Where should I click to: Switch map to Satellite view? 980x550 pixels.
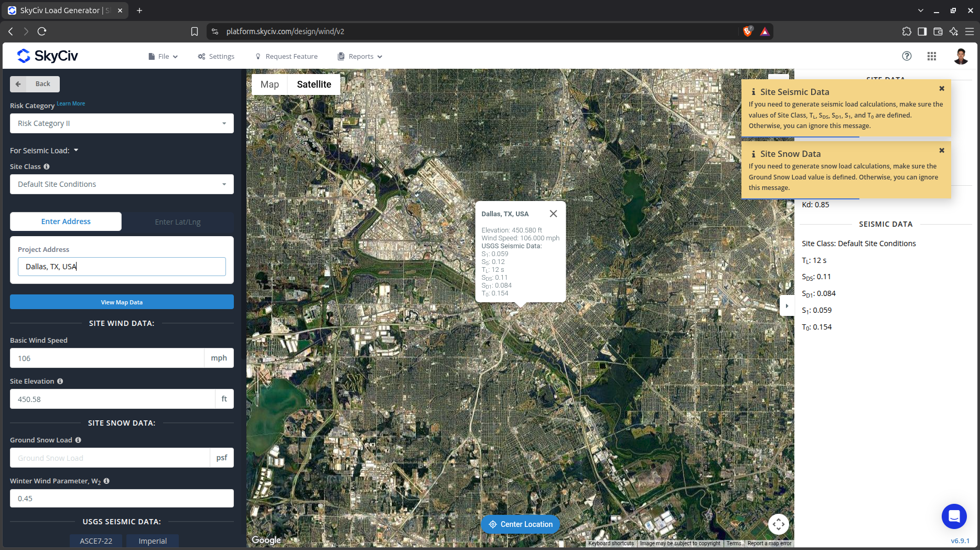point(314,84)
